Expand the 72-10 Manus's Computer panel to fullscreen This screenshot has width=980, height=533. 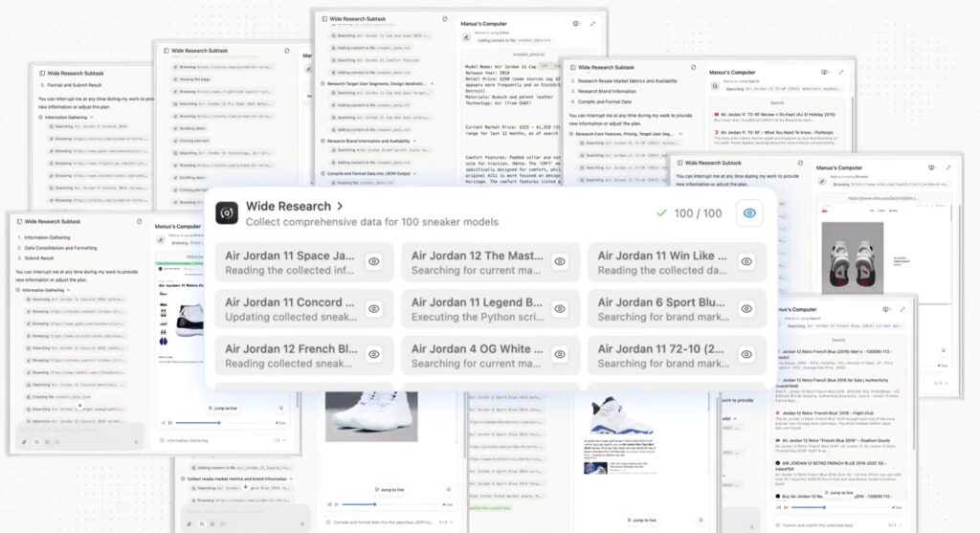(840, 72)
